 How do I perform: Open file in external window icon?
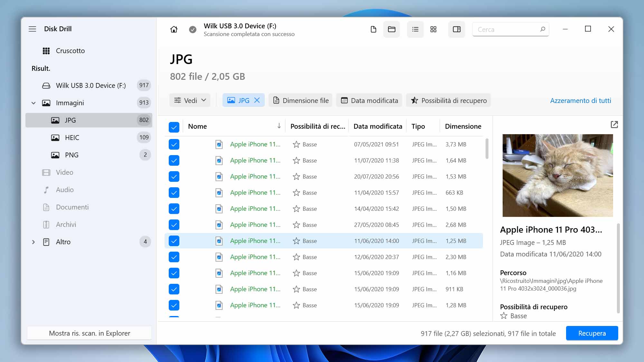click(x=614, y=125)
